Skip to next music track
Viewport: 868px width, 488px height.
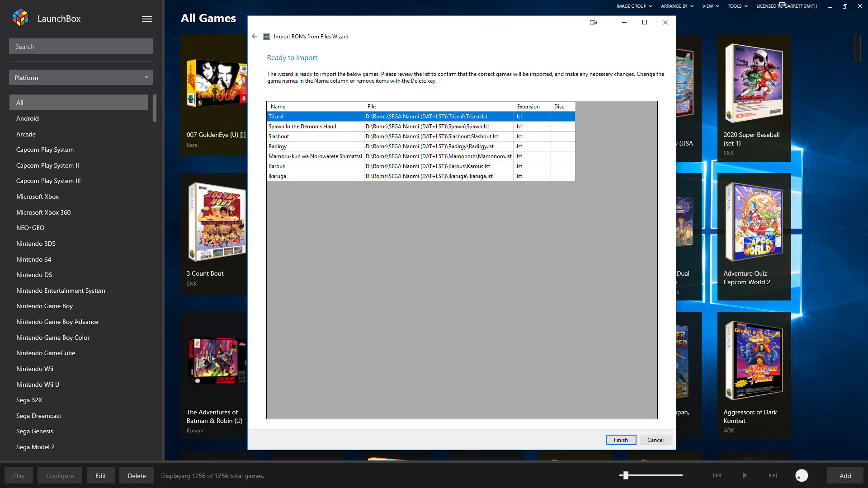[773, 475]
